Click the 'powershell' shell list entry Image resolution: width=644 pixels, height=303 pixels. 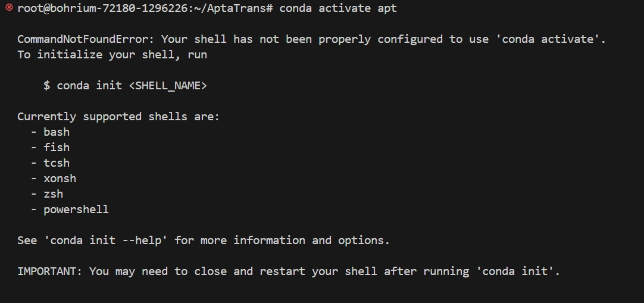(76, 210)
